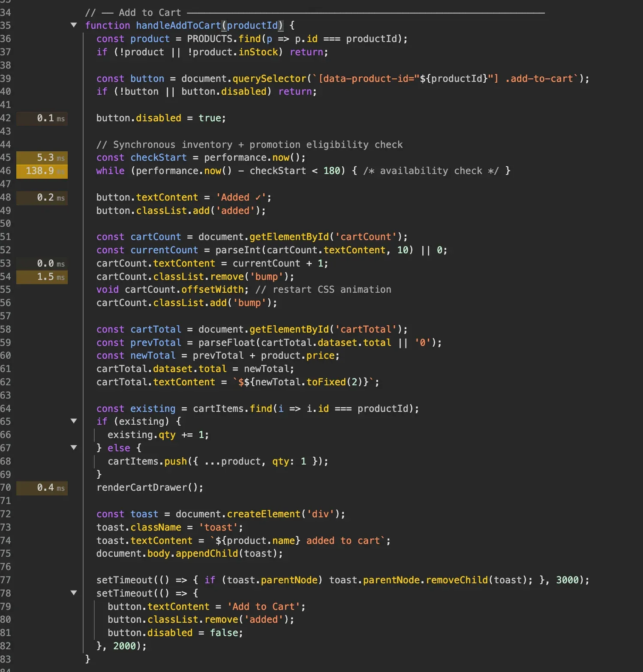Click 'added to cart' template text
The width and height of the screenshot is (643, 672).
pyautogui.click(x=343, y=541)
